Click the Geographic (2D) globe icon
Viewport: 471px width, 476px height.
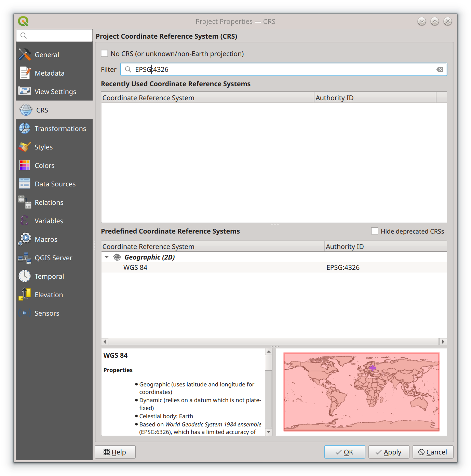point(117,257)
